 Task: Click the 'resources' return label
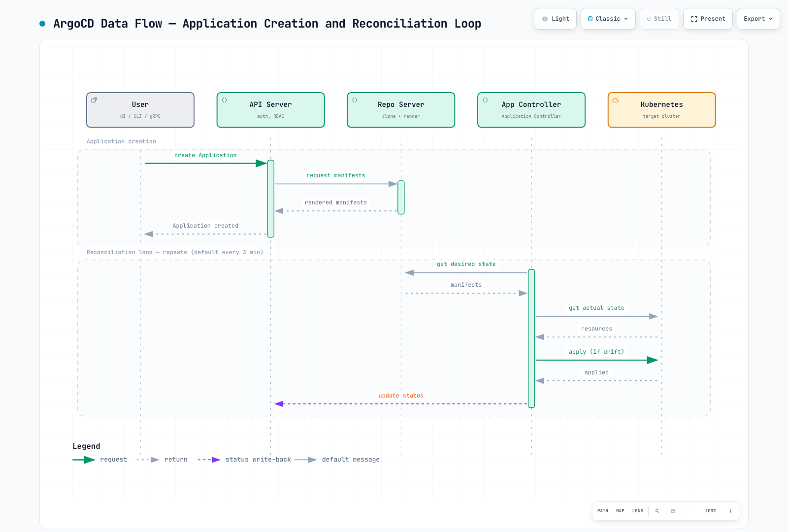click(596, 329)
